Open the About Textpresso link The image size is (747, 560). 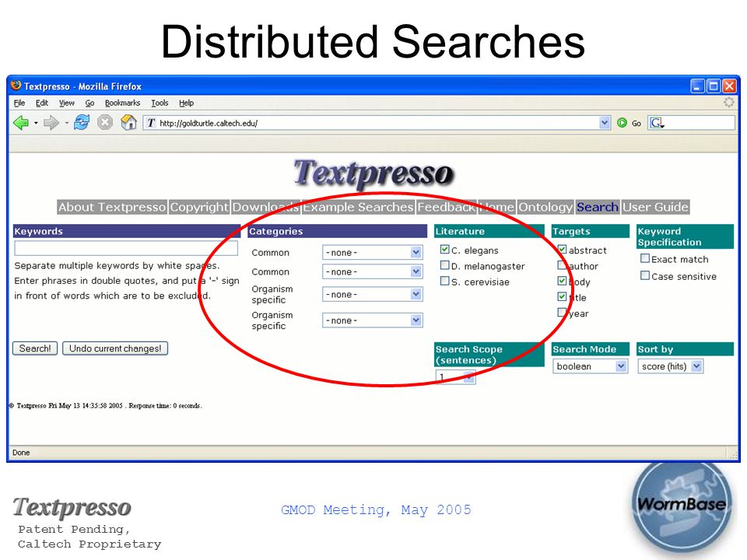tap(112, 207)
